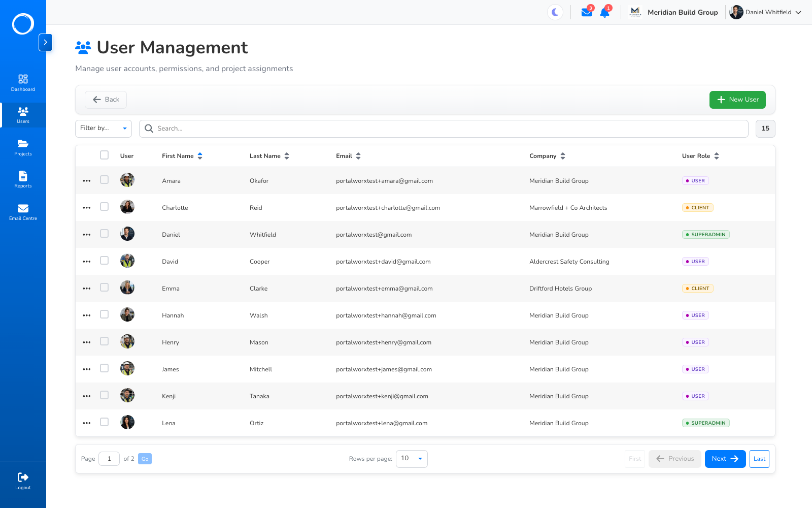Click Lena's SUPERADMIN role badge
The height and width of the screenshot is (508, 812).
click(706, 423)
